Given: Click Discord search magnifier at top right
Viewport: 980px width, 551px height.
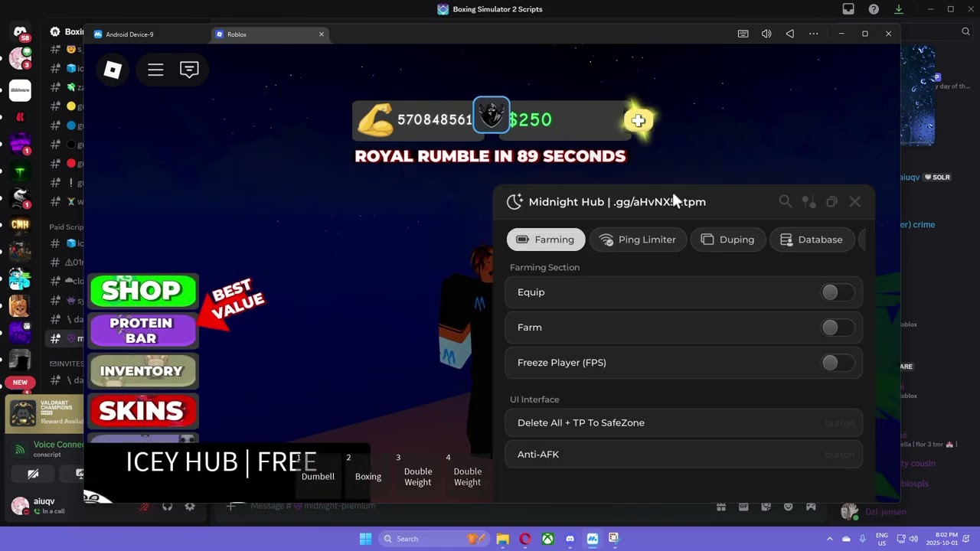Looking at the screenshot, I should pos(966,31).
